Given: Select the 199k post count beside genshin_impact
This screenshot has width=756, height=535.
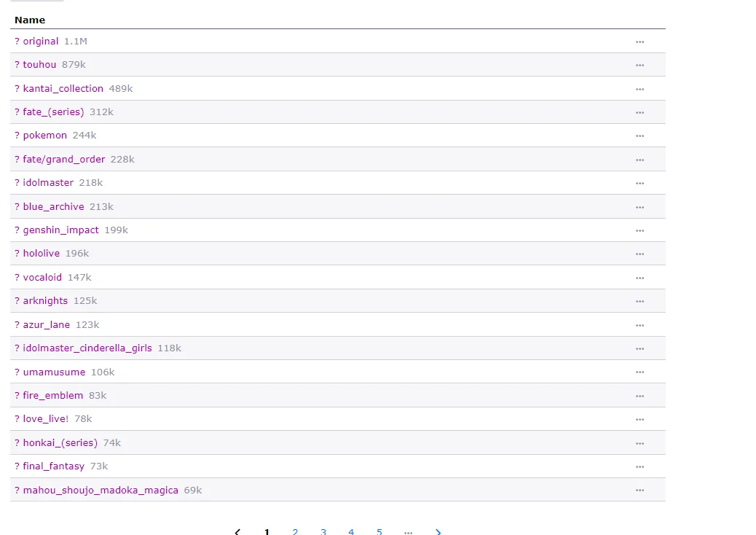Looking at the screenshot, I should (117, 230).
